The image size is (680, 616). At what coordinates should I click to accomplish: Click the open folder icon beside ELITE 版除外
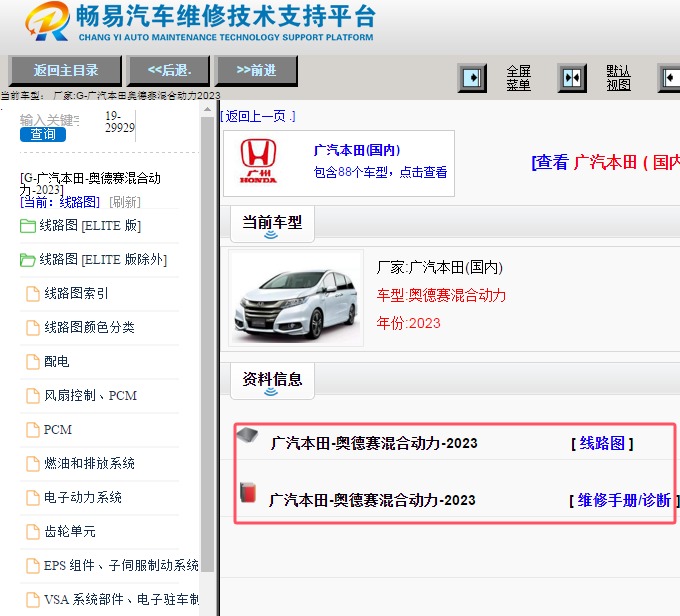click(x=28, y=260)
